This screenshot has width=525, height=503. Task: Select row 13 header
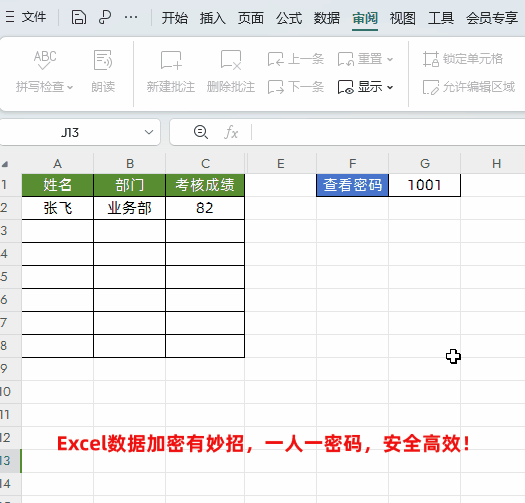(x=11, y=461)
